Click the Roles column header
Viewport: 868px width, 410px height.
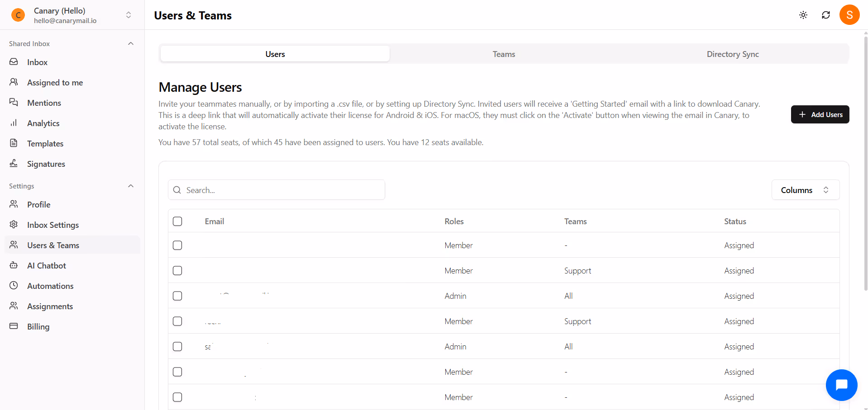[454, 221]
